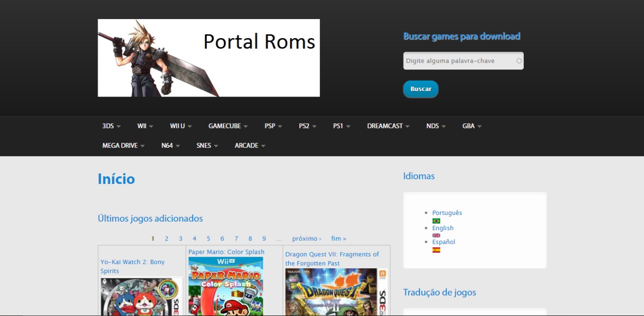Click the Paper Mario Color Splash cover image
The image size is (644, 316).
coord(226,286)
